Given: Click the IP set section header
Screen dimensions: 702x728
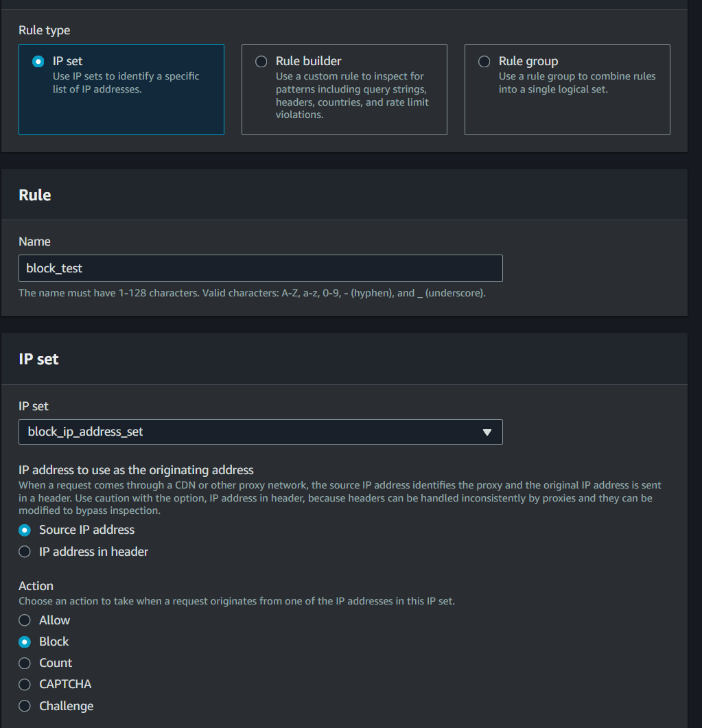Looking at the screenshot, I should 38,358.
